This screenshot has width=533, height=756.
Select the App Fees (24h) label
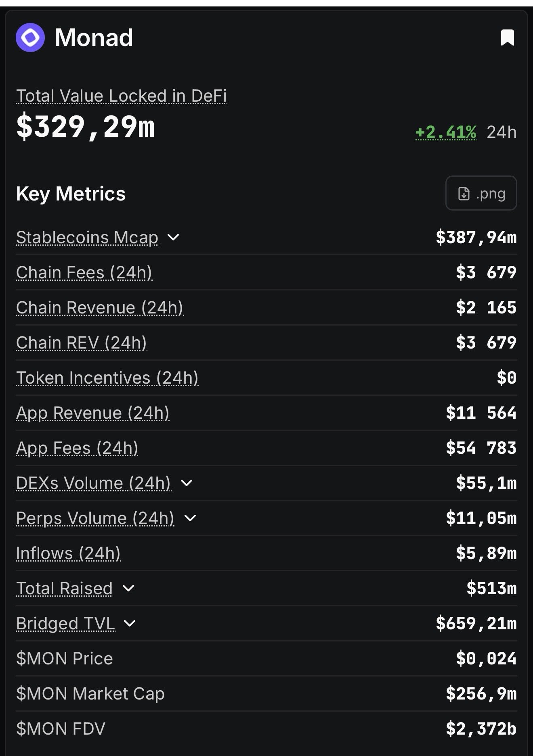[x=77, y=448]
